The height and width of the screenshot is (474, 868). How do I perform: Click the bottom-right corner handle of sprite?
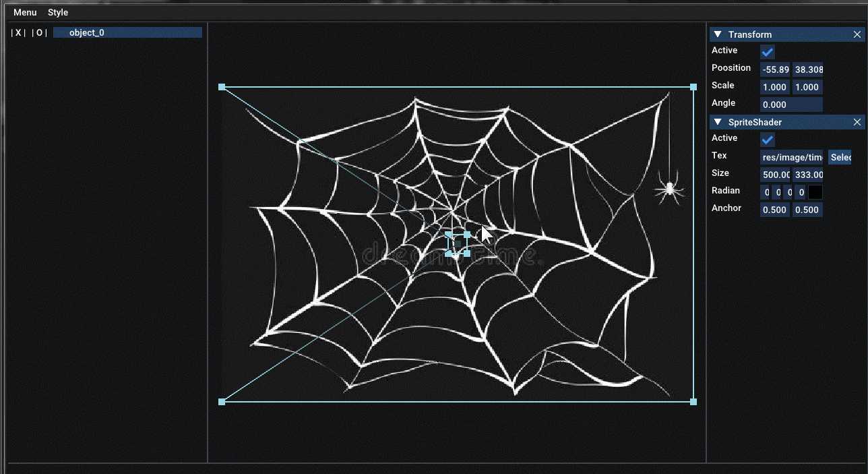(693, 402)
